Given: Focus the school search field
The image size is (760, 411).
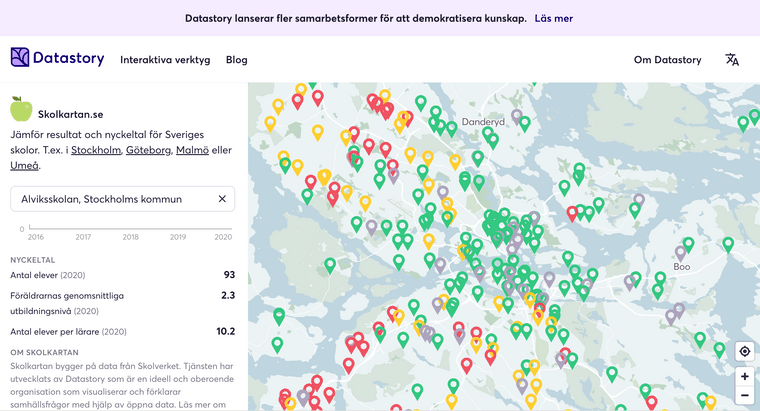Looking at the screenshot, I should click(x=110, y=199).
